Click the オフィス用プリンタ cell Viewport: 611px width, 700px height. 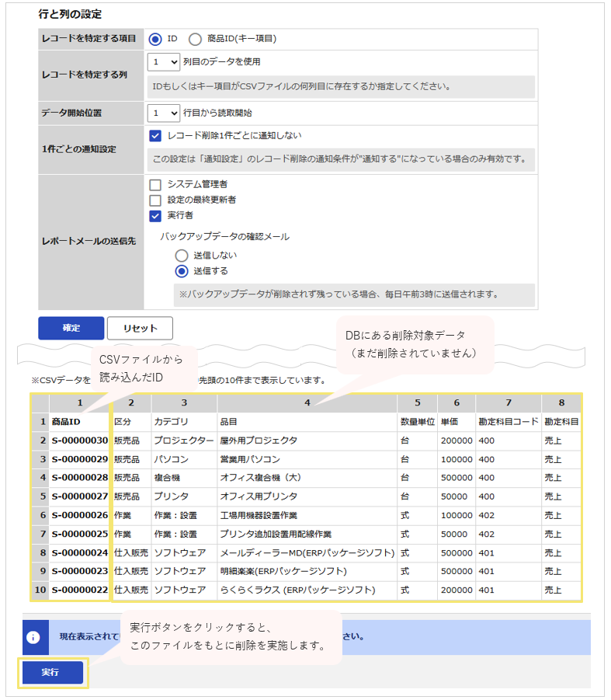pyautogui.click(x=307, y=497)
